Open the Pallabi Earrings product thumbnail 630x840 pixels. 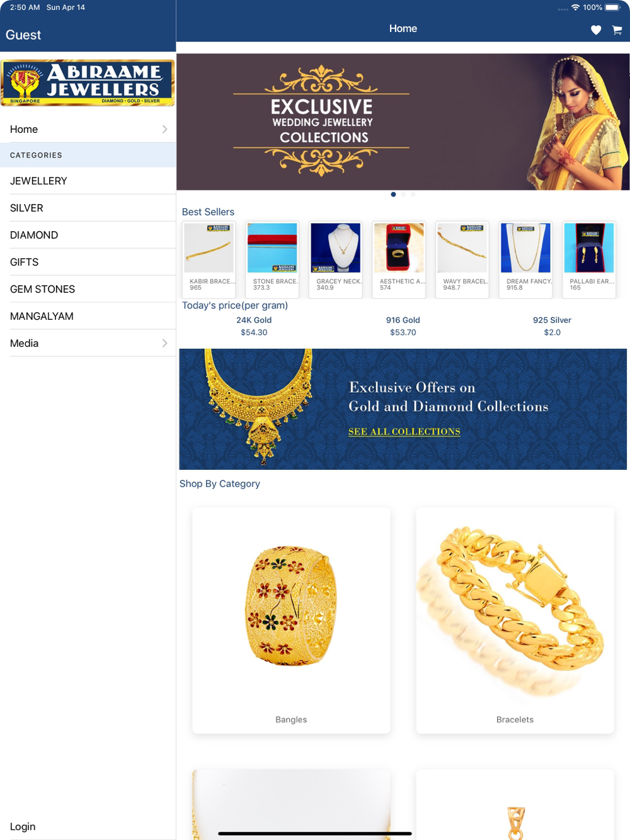tap(589, 259)
